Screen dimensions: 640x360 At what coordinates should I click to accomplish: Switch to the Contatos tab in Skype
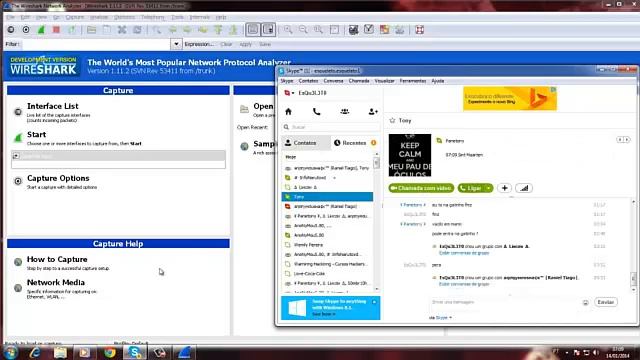(x=306, y=143)
